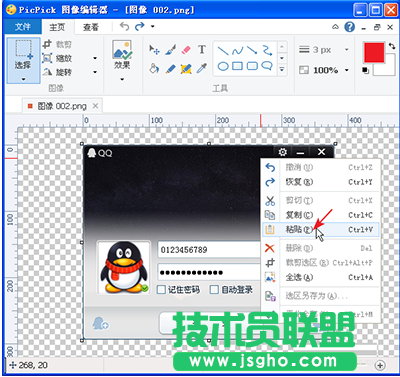400x377 pixels.
Task: Click the redo arrow in quick access bar
Action: (x=139, y=26)
